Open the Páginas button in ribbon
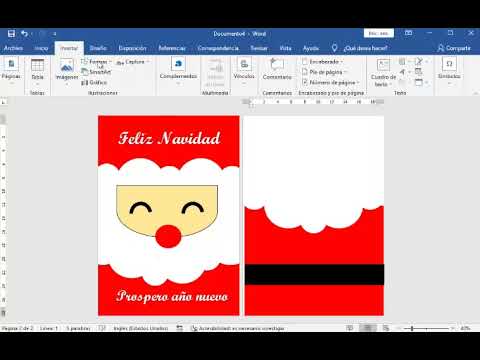 (x=11, y=71)
